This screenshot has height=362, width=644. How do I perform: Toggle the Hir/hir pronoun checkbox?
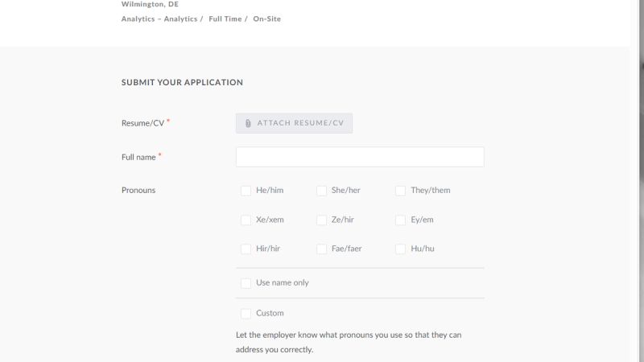pos(246,249)
